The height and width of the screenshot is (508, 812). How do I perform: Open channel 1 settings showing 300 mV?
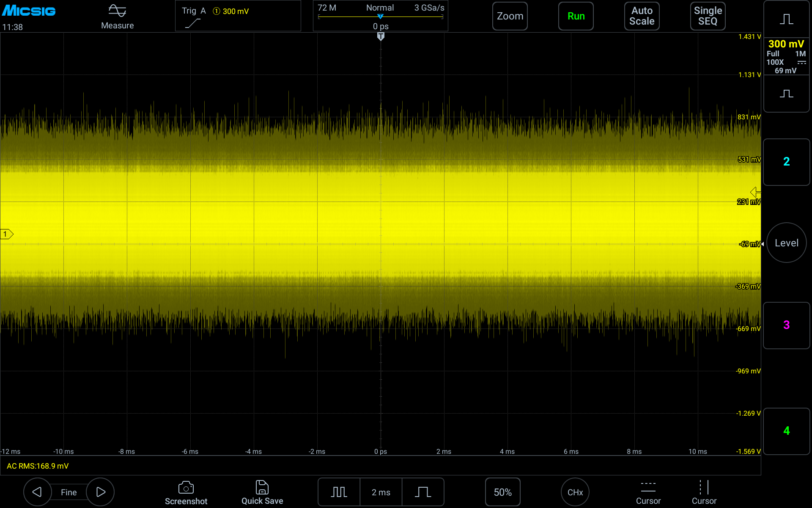click(x=787, y=56)
